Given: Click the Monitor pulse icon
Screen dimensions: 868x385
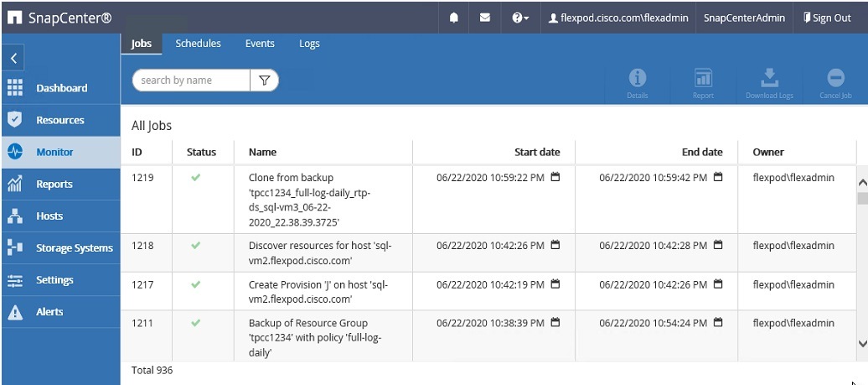Looking at the screenshot, I should tap(15, 152).
